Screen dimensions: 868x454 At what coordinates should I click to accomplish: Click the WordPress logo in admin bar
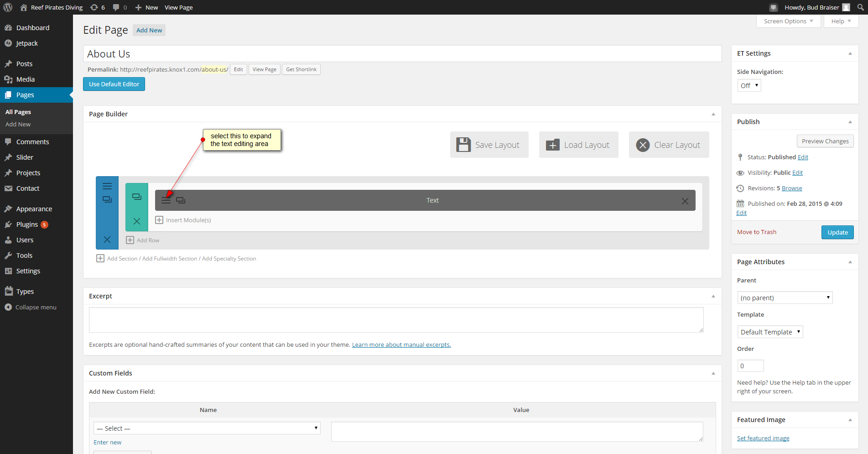(x=8, y=7)
